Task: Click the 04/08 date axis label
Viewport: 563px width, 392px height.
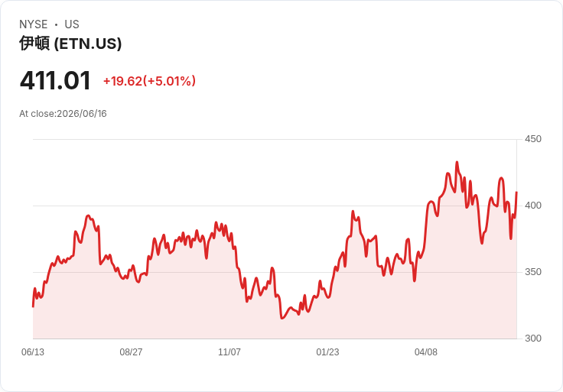Action: (426, 352)
